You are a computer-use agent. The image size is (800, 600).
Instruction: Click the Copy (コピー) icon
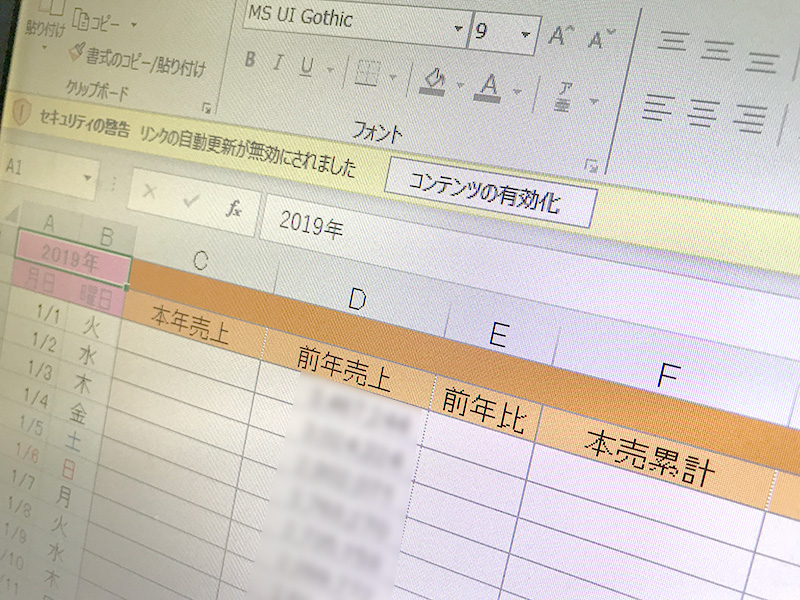click(81, 20)
